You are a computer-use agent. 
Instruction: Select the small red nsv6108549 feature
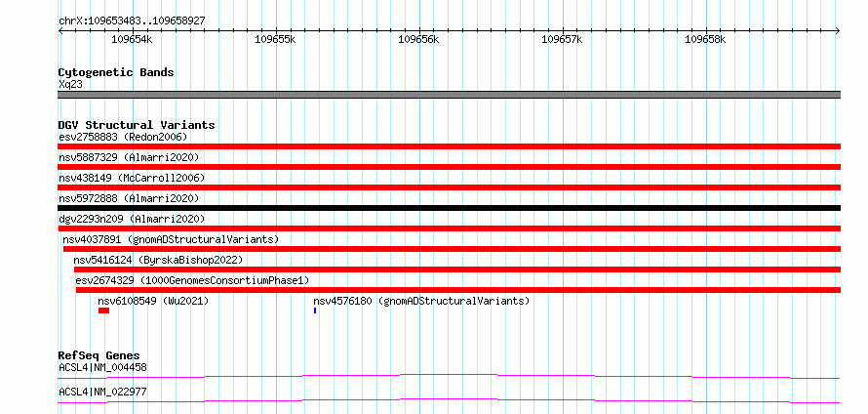(x=104, y=310)
